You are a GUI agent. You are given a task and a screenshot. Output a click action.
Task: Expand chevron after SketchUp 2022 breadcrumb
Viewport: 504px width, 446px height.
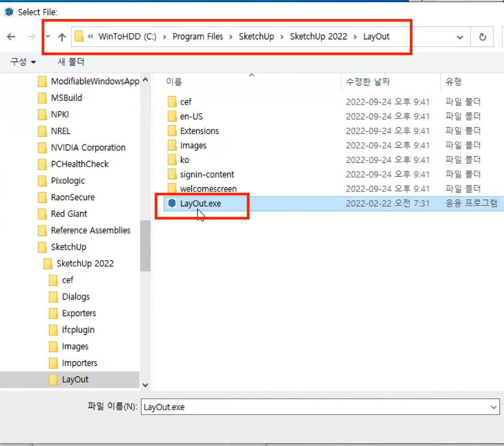pos(355,37)
